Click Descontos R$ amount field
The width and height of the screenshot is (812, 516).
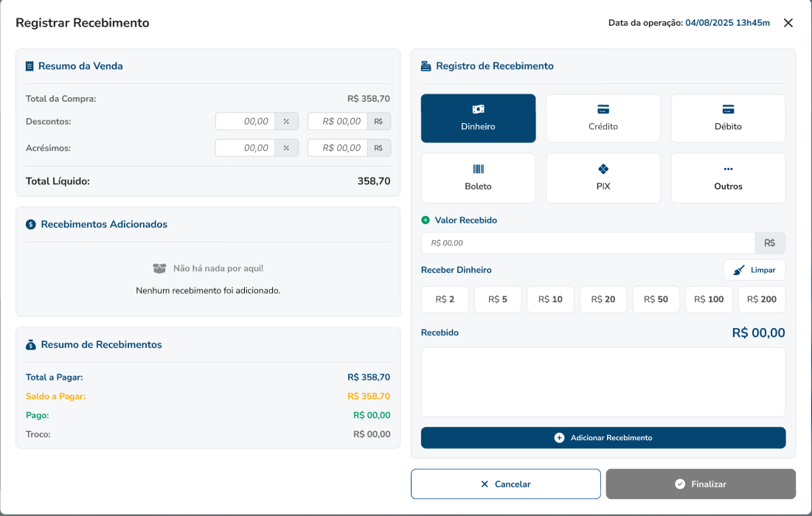click(338, 122)
